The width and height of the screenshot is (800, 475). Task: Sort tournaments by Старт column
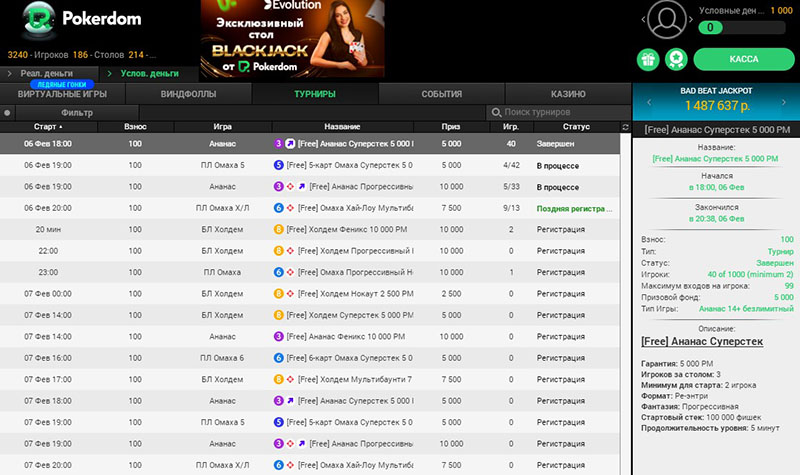coord(48,127)
